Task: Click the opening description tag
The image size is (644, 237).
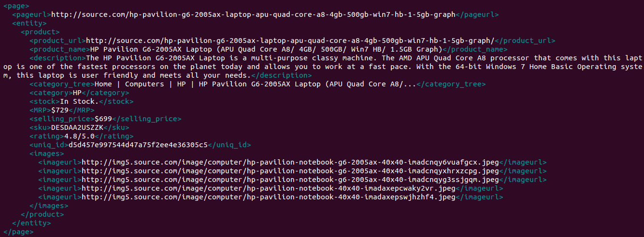Action: [x=57, y=58]
